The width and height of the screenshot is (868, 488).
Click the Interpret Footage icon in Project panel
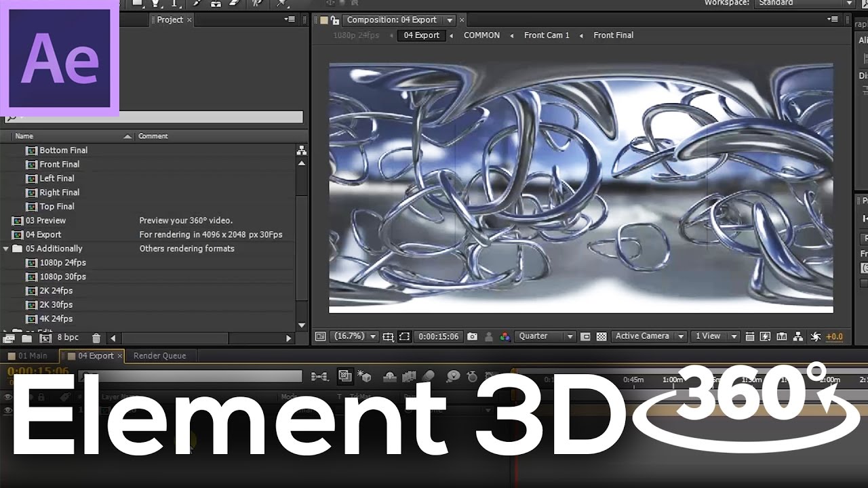coord(9,338)
